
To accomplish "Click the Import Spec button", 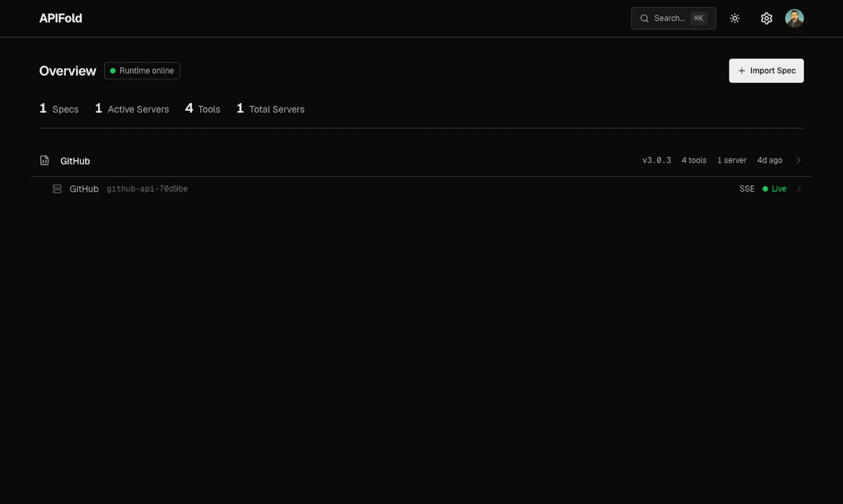I will (766, 71).
